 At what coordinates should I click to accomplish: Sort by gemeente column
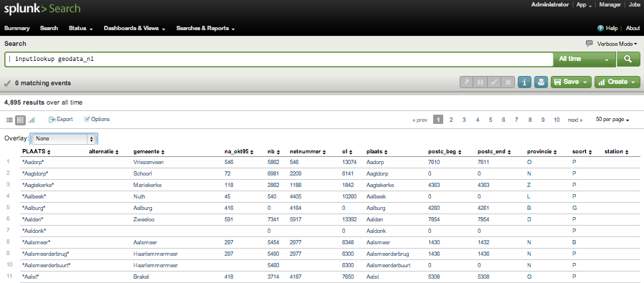[x=149, y=152]
